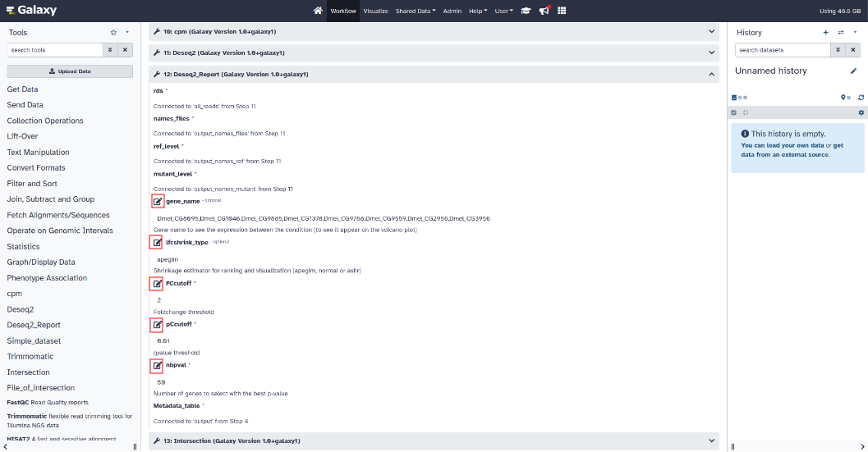Refresh the history with the sync icon
The height and width of the screenshot is (452, 868).
(x=861, y=97)
